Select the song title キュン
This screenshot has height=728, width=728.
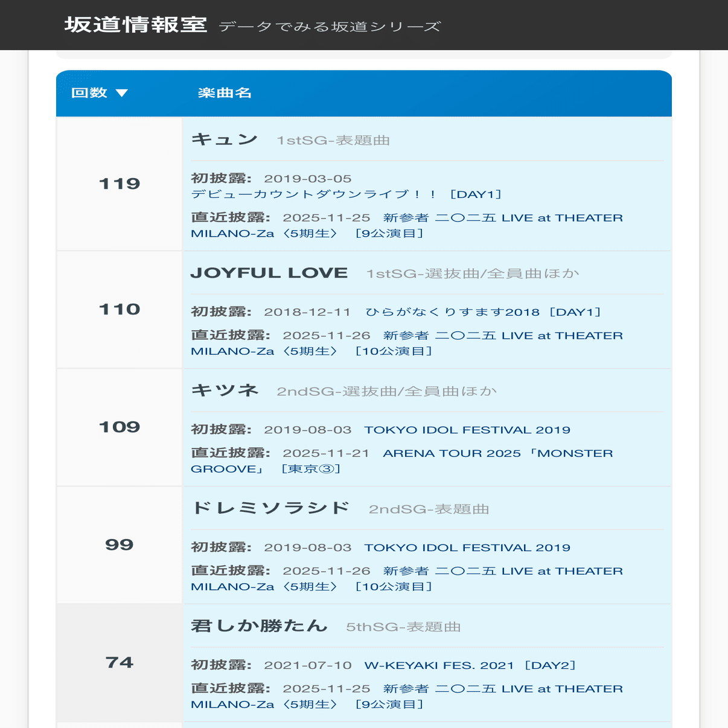pos(225,139)
